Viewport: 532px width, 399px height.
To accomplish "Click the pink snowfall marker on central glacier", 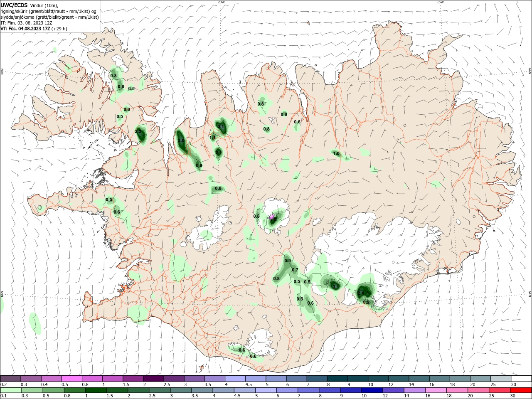I will tap(271, 217).
